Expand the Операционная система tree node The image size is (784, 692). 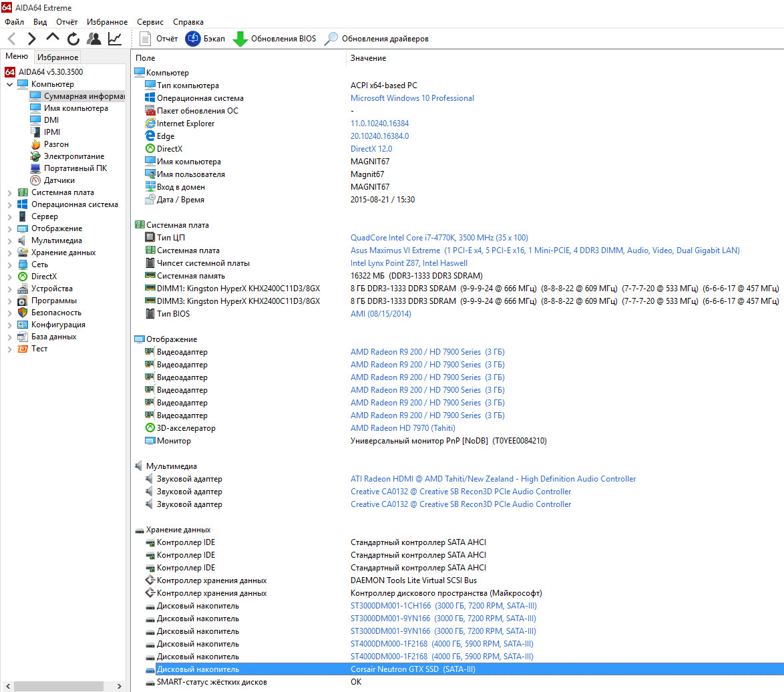(9, 204)
